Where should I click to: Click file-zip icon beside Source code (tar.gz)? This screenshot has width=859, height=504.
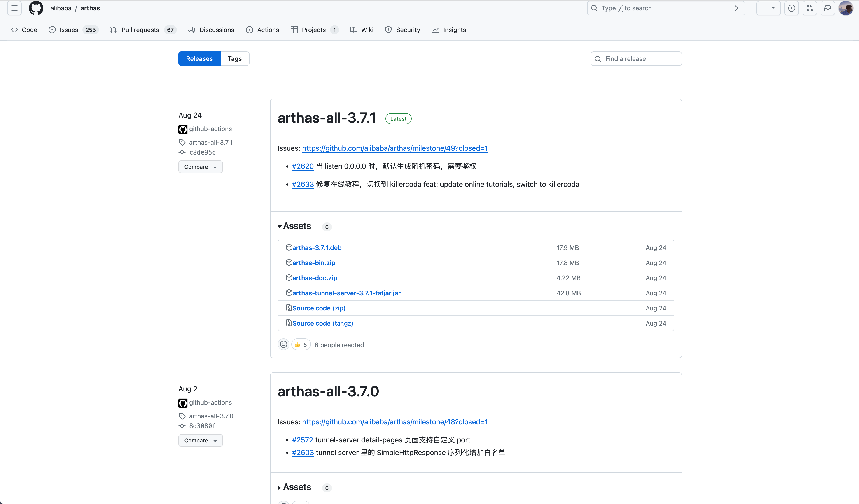pos(289,323)
